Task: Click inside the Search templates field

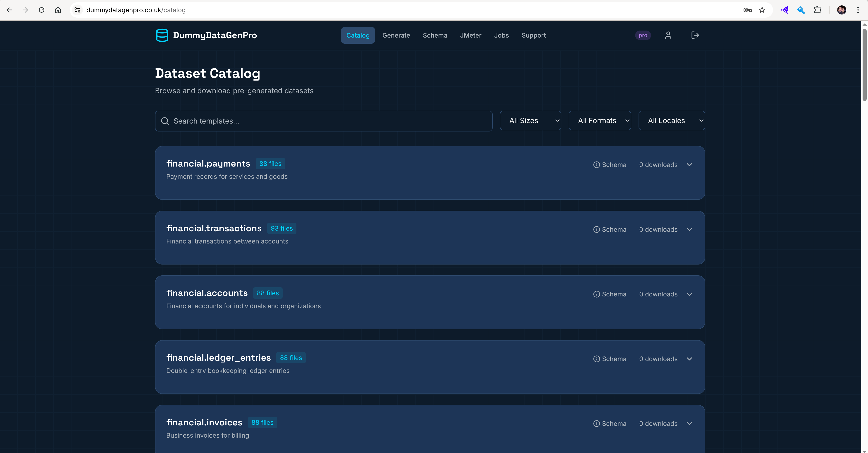Action: coord(303,121)
